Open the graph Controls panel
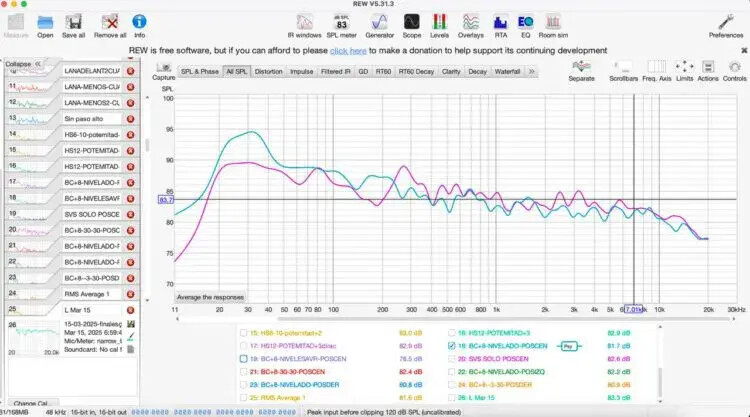Screen dimensions: 750x417 735,71
